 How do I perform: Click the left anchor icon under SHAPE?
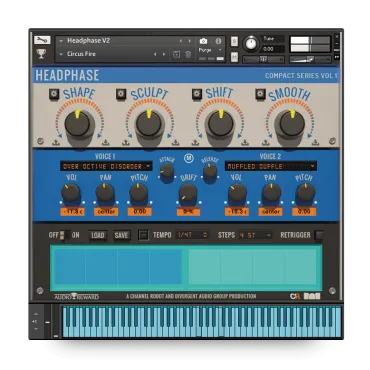pyautogui.click(x=55, y=142)
